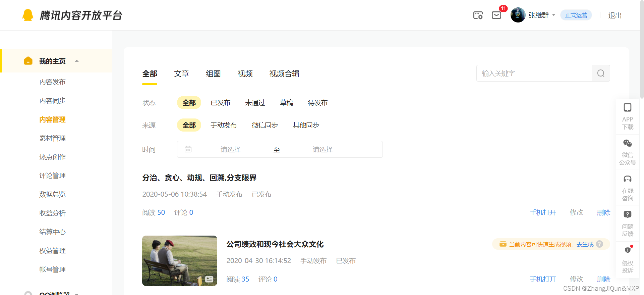The image size is (644, 295).
Task: Open the article 分治、贪心、动规、回溯,分支限界
Action: [x=199, y=178]
